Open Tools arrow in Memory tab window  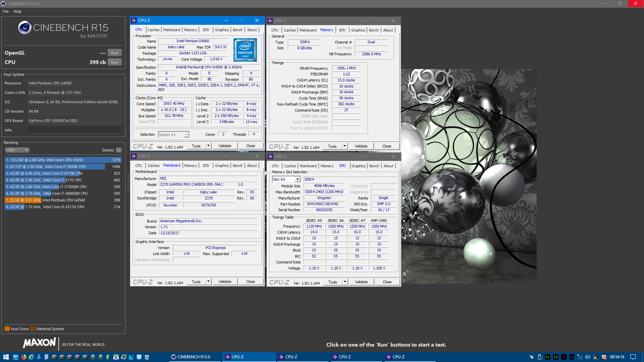tap(344, 146)
